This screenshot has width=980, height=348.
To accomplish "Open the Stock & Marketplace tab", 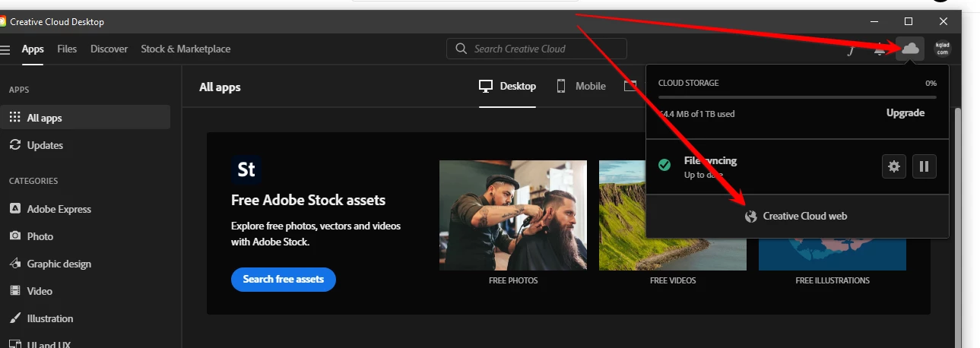I will click(x=186, y=49).
